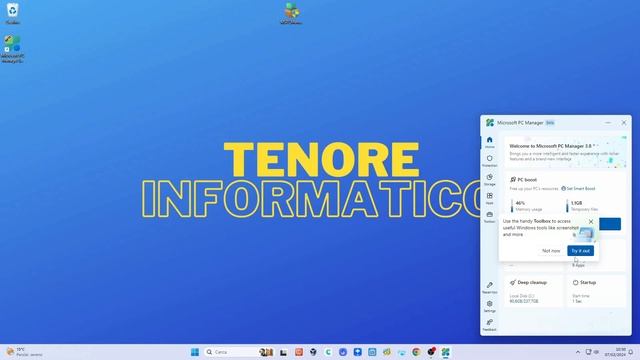Open PC Manager Settings gear

pyautogui.click(x=489, y=307)
